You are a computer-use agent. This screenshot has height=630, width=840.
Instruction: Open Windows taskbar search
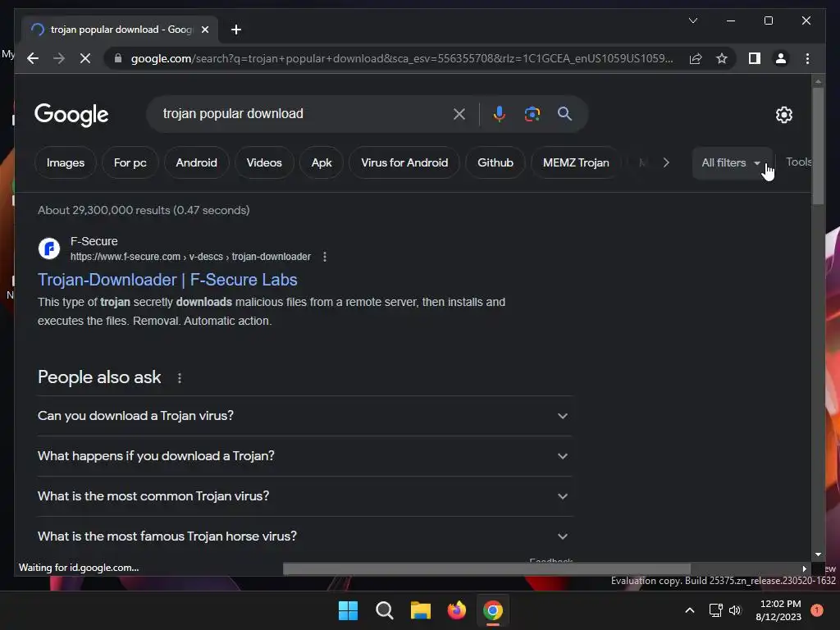[x=384, y=610]
